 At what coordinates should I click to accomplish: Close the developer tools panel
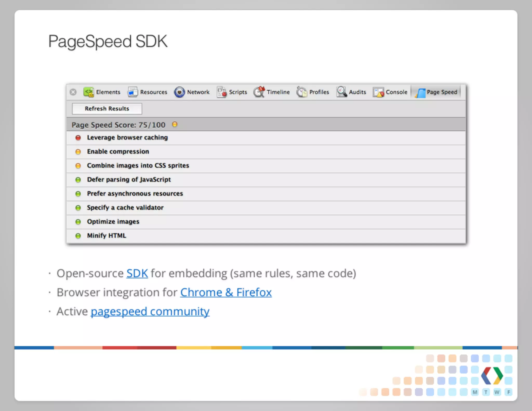click(73, 92)
